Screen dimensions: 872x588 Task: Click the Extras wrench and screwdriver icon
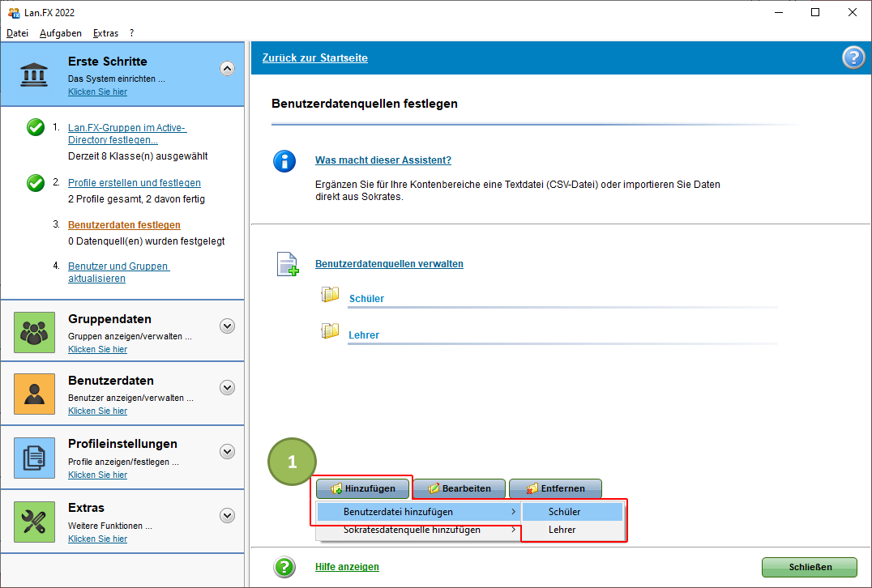point(35,522)
